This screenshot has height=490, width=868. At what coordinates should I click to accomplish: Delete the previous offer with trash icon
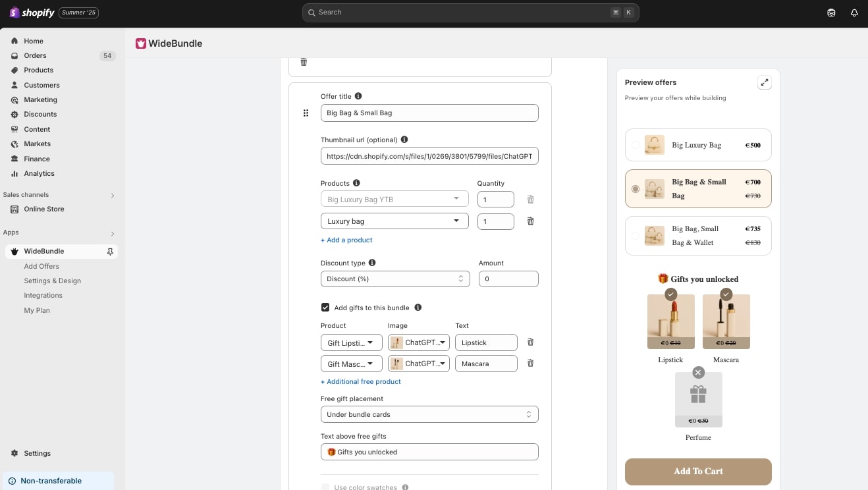(x=304, y=62)
